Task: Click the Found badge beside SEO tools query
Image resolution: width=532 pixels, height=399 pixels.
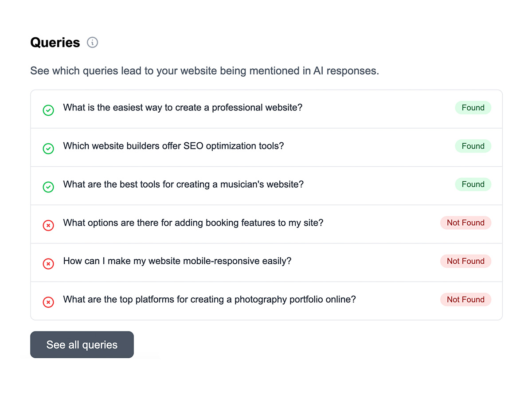Action: (473, 146)
